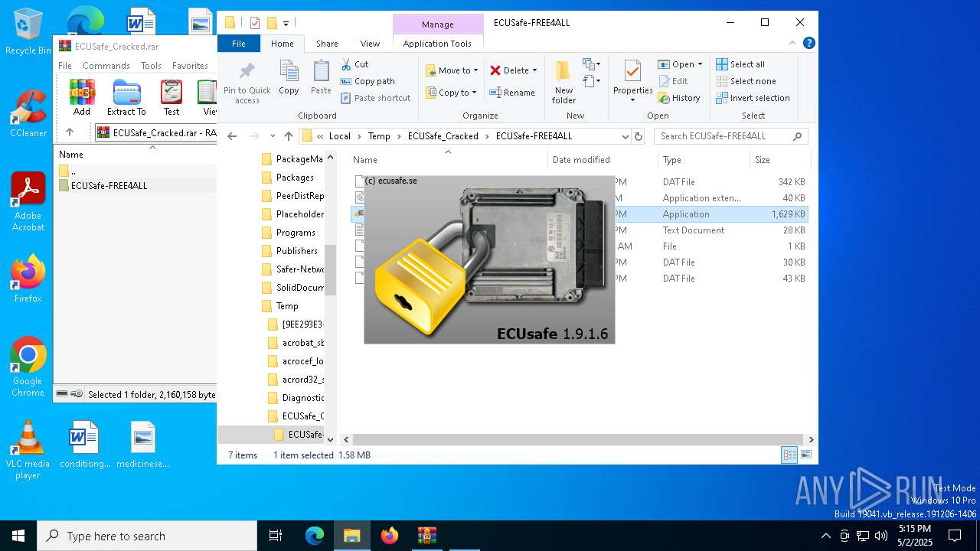Expand the Open dropdown arrow
The width and height of the screenshot is (980, 551).
point(700,64)
